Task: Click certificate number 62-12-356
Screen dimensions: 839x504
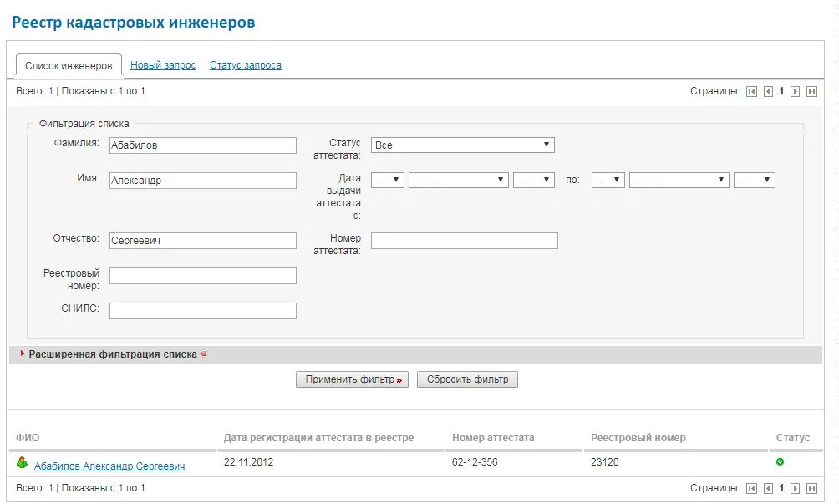Action: (x=475, y=461)
